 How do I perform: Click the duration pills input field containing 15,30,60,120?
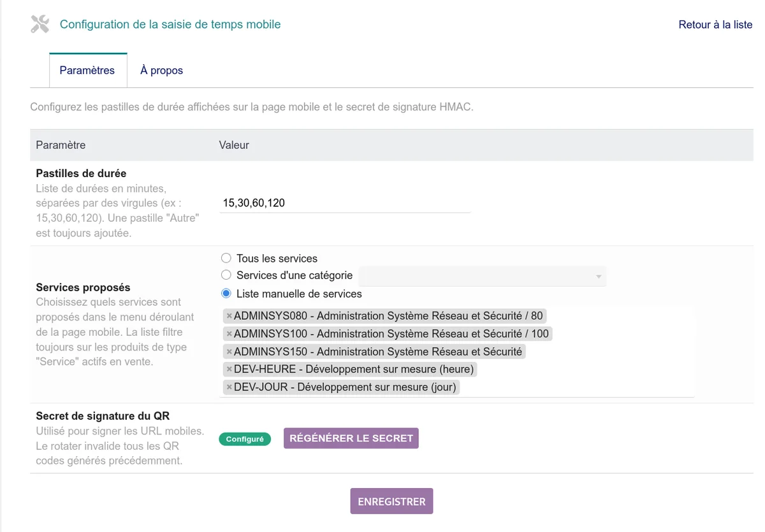[x=345, y=203]
